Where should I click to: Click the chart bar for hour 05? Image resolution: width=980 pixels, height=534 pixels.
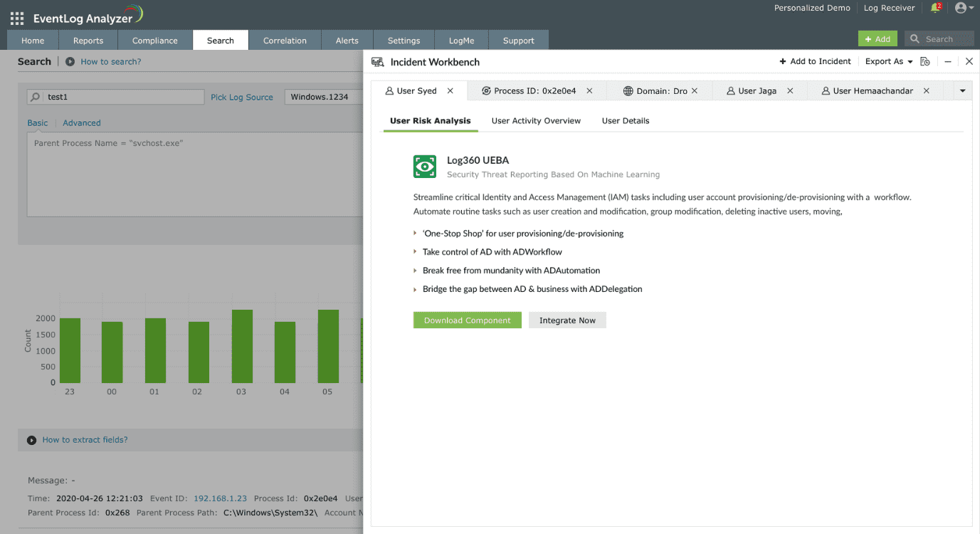tap(328, 346)
